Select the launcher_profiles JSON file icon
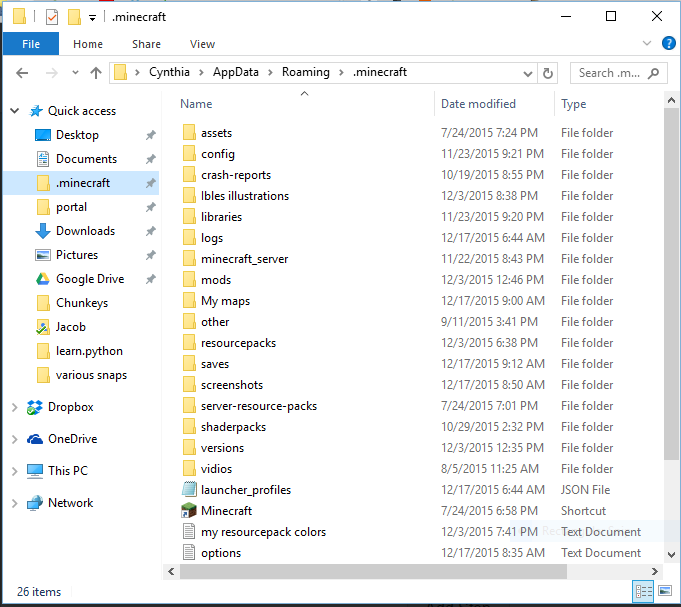The image size is (681, 607). pyautogui.click(x=189, y=489)
